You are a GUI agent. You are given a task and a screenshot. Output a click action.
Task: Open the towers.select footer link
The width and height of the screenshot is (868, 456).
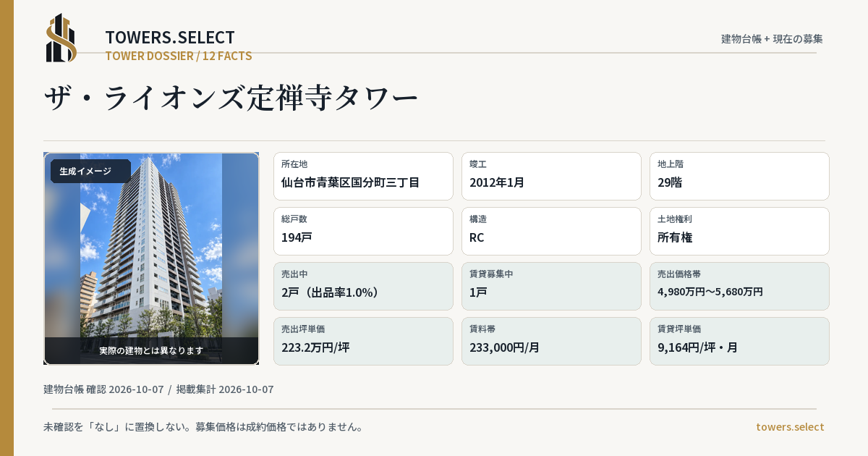click(x=790, y=427)
